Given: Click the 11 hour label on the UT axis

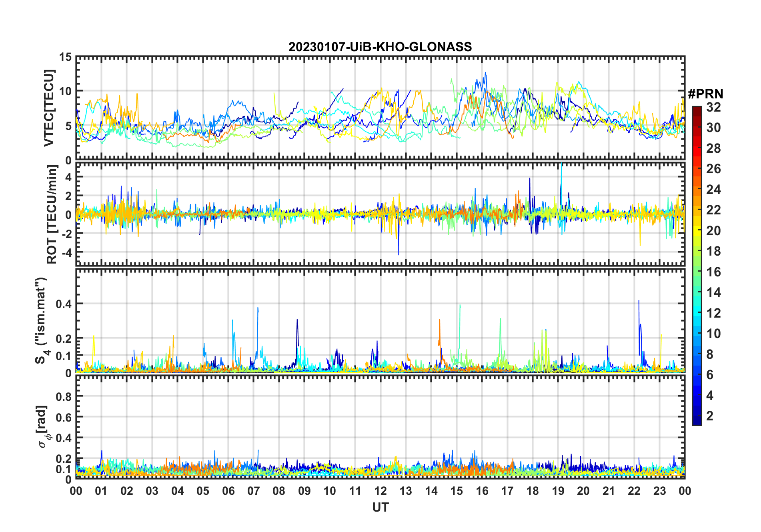Looking at the screenshot, I should [x=355, y=491].
